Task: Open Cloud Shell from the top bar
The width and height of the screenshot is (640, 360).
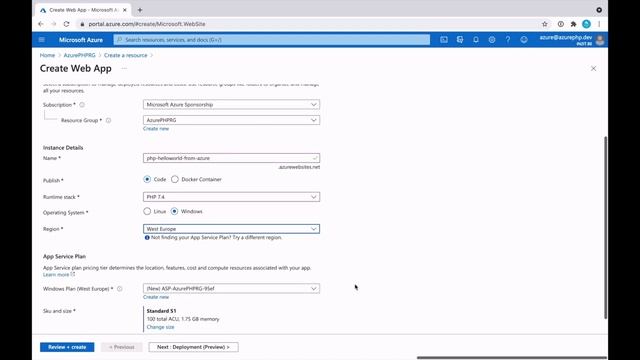Action: [444, 40]
